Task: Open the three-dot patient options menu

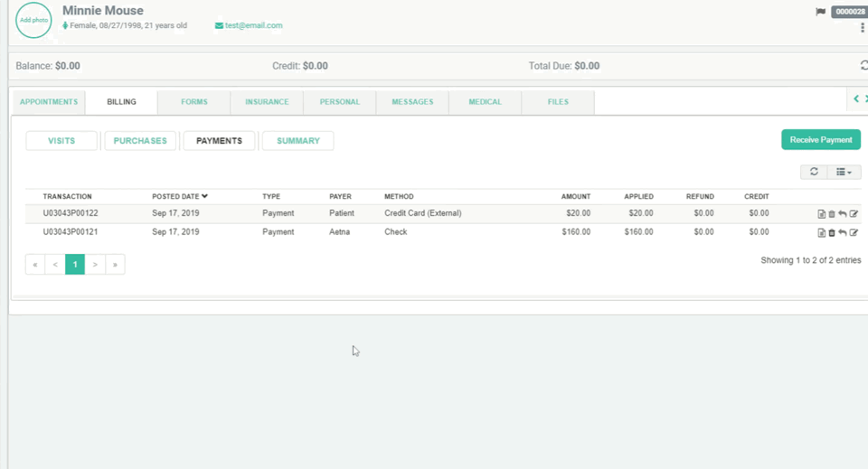Action: point(863,28)
